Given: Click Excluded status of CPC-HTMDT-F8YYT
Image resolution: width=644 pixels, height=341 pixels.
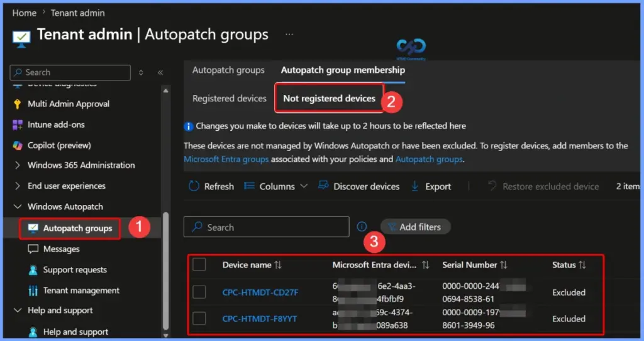Looking at the screenshot, I should click(x=569, y=319).
